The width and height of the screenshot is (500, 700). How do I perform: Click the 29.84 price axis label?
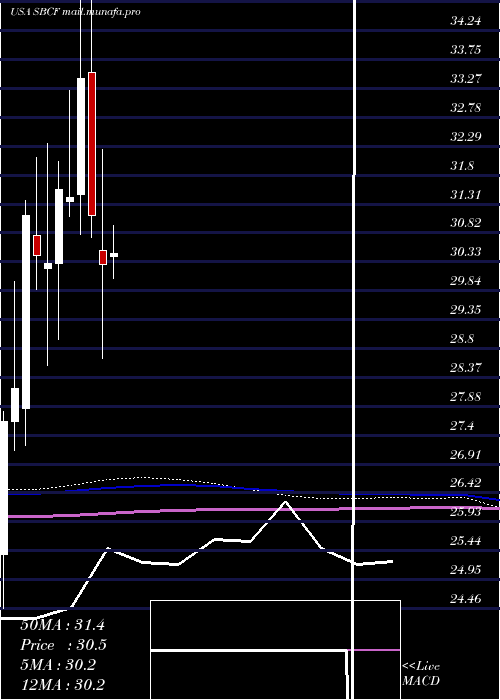coord(466,281)
